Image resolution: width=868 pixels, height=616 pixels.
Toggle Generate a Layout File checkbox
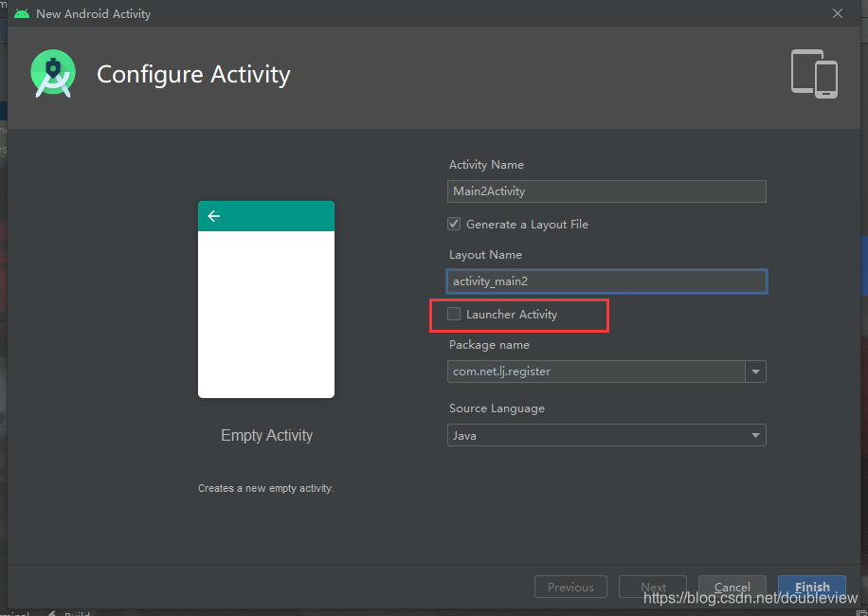tap(454, 225)
